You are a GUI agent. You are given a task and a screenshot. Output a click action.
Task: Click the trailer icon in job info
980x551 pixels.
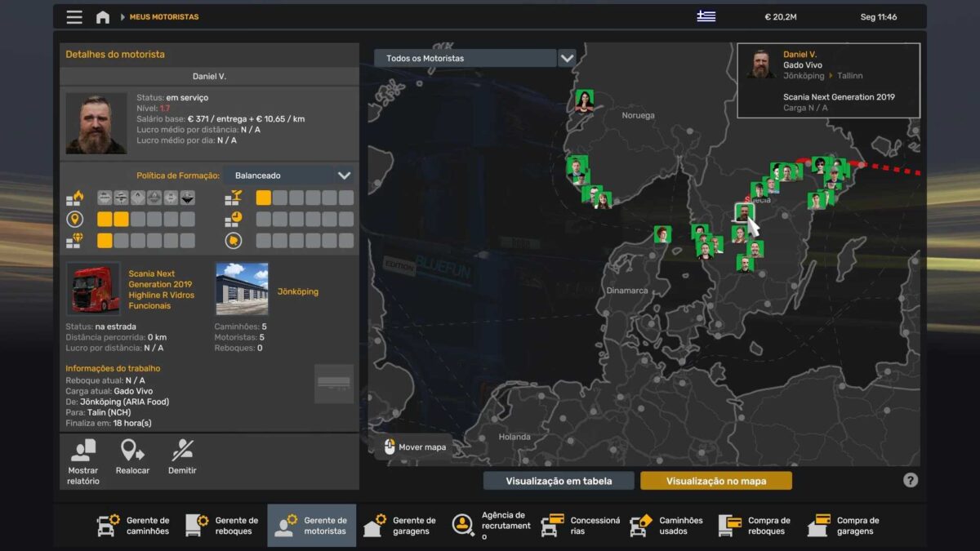333,384
